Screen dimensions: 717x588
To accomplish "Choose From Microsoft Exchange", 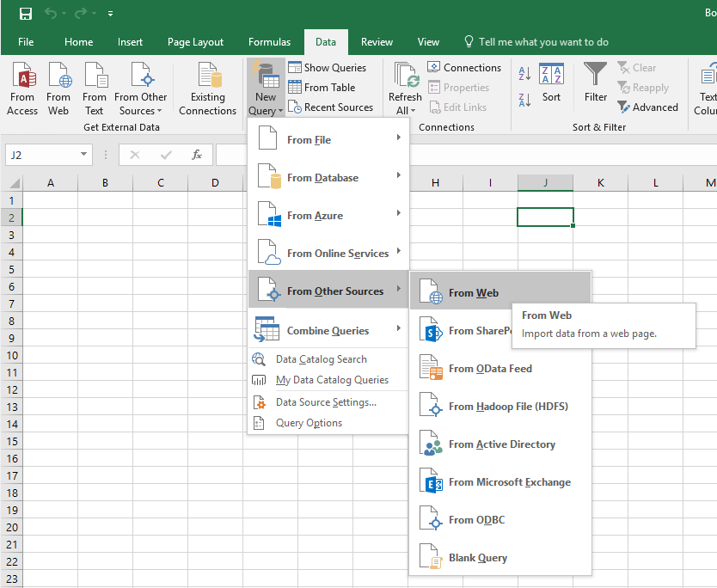I will (500, 482).
